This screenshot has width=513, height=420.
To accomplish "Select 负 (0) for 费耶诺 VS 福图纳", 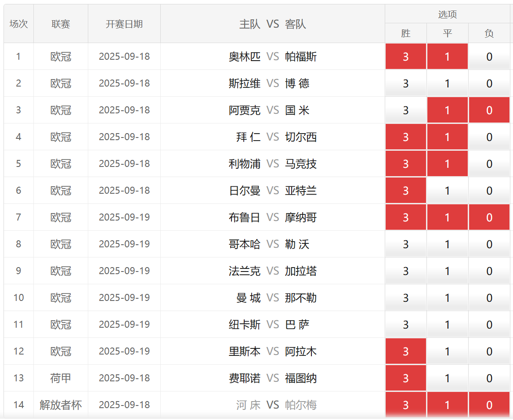I will [x=489, y=379].
